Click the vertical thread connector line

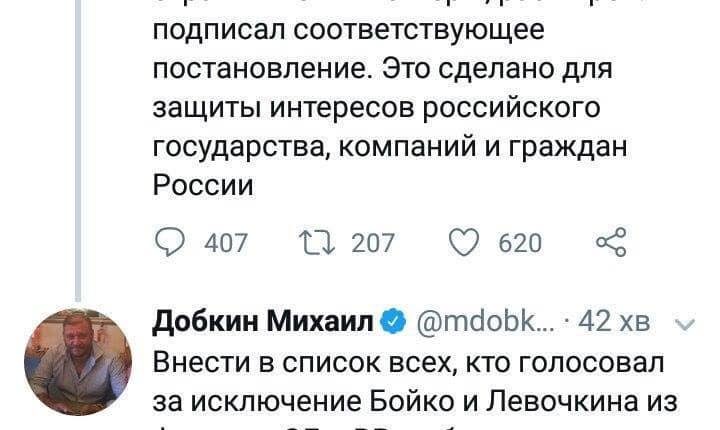pyautogui.click(x=78, y=150)
